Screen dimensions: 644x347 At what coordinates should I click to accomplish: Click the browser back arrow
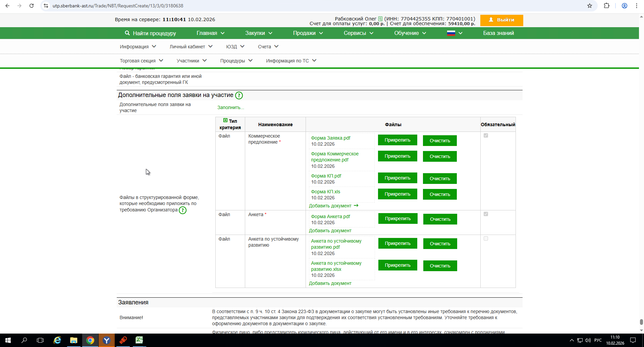(7, 6)
